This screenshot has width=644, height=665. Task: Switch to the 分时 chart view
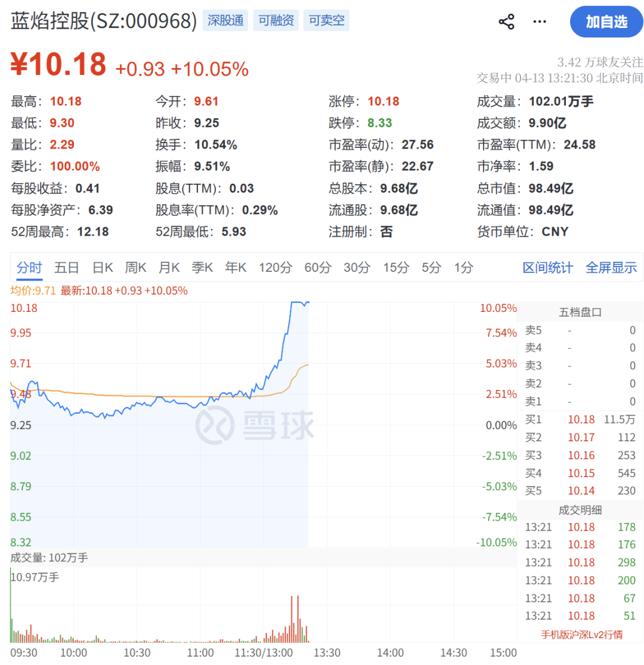click(29, 267)
